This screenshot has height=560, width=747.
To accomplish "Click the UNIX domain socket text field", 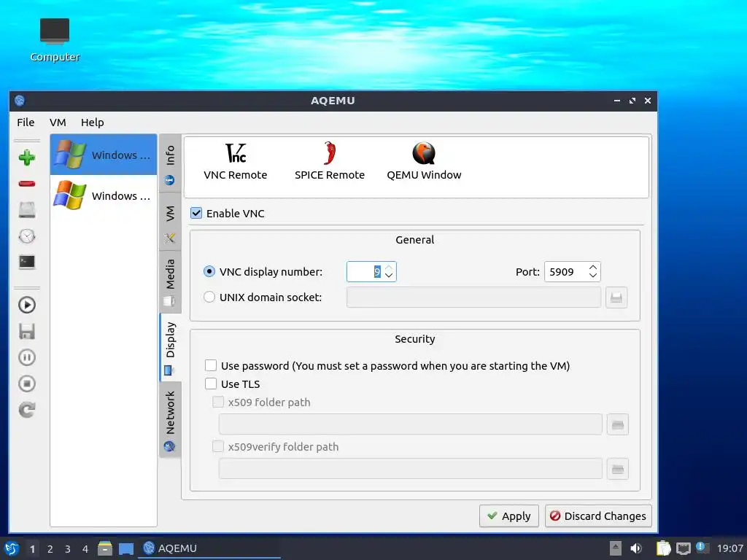I will [473, 297].
